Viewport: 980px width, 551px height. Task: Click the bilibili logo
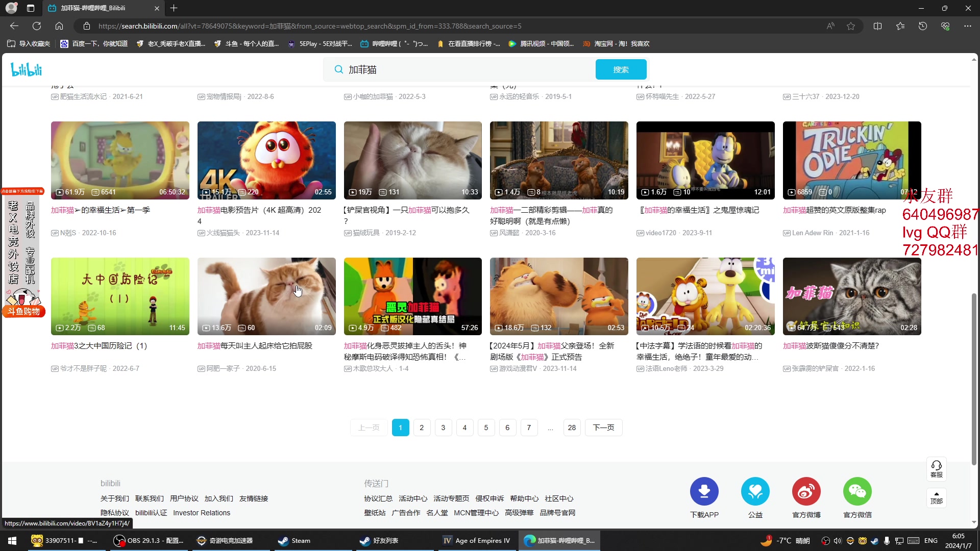coord(26,69)
